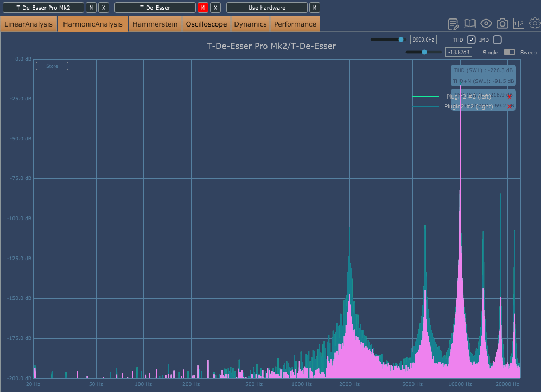541x392 pixels.
Task: Open the manual book icon
Action: pos(469,23)
